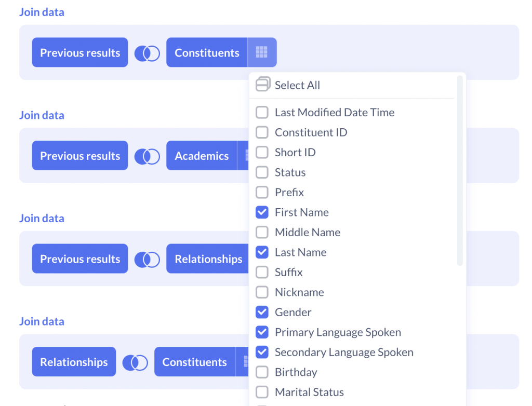Viewport: 532px width, 406px height.
Task: Open column picker icon next to Academics
Action: pyautogui.click(x=243, y=155)
